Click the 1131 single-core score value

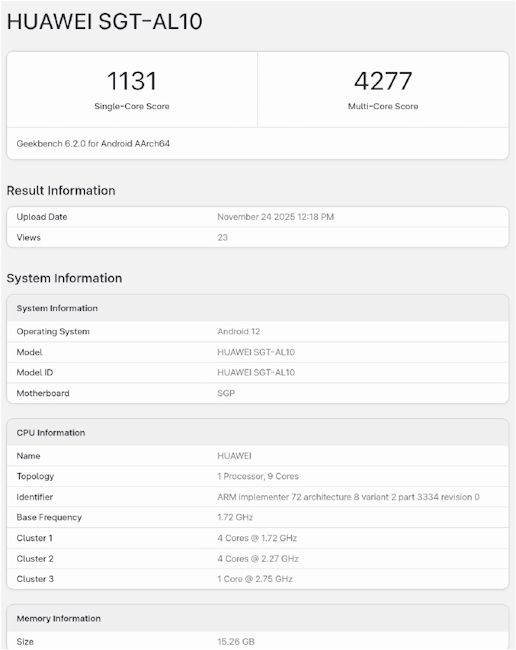point(132,81)
